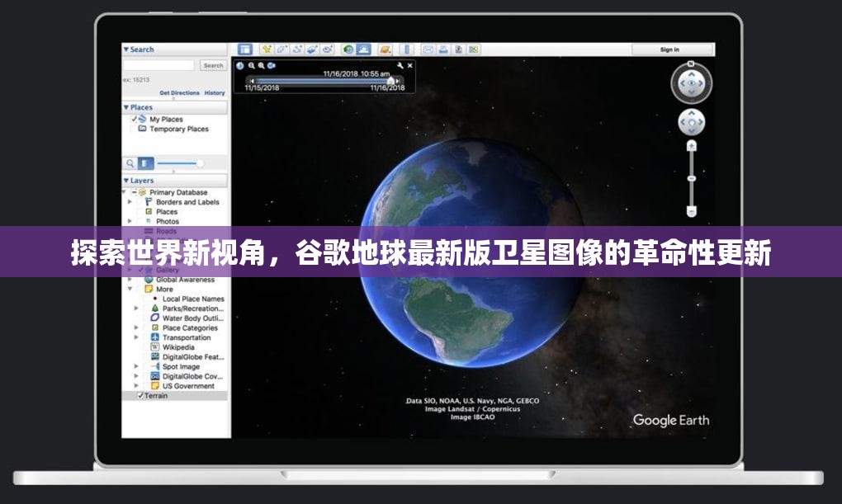Screen dimensions: 842x504
Task: Select the Temporary Places folder
Action: coord(179,129)
